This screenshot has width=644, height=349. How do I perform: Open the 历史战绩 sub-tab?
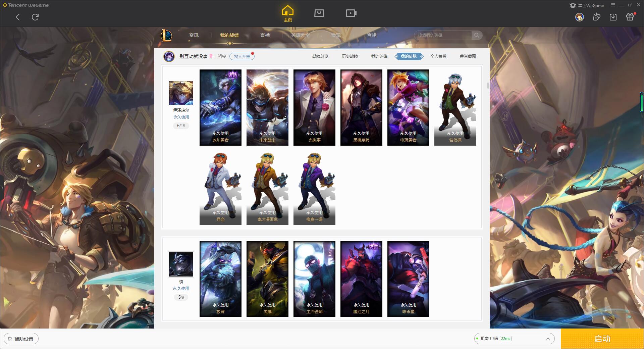[350, 56]
